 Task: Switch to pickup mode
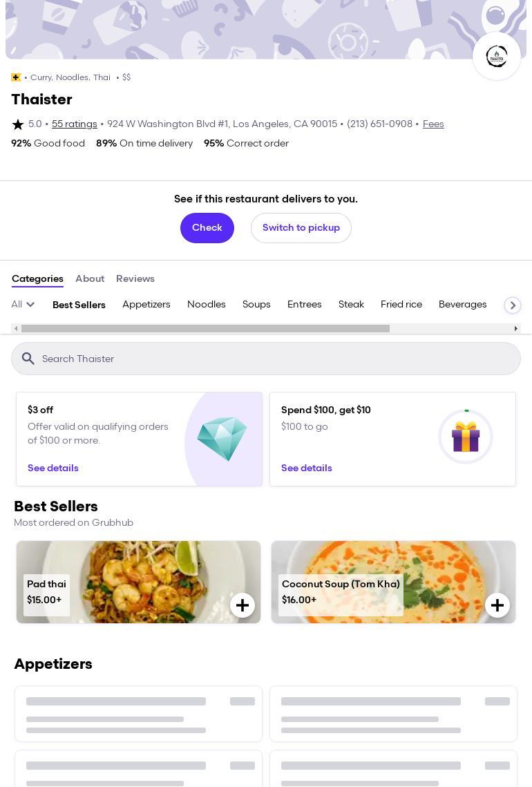301,228
